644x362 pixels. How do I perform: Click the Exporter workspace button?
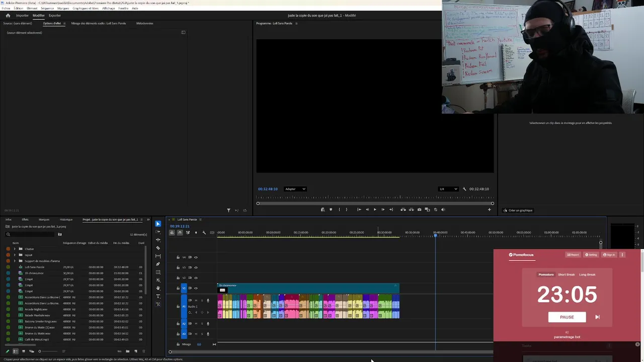pos(55,16)
